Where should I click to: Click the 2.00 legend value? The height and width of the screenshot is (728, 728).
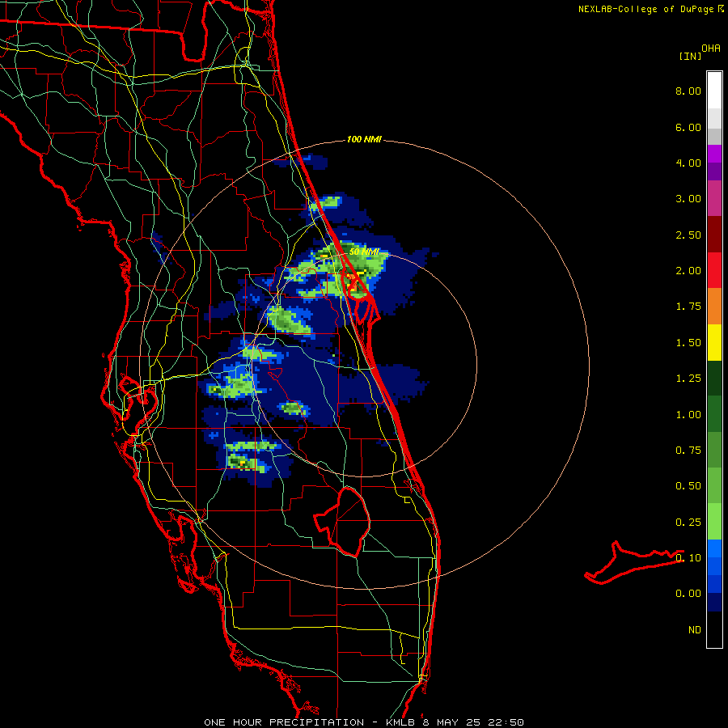688,271
